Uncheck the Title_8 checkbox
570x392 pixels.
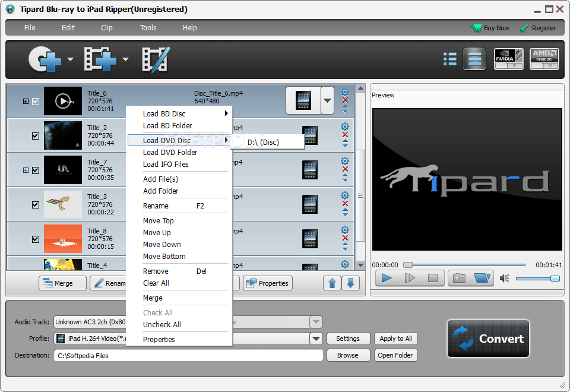36,239
